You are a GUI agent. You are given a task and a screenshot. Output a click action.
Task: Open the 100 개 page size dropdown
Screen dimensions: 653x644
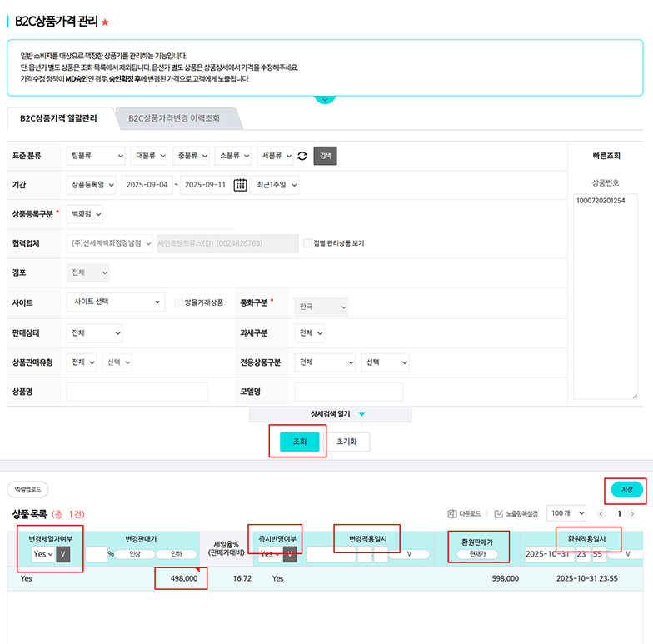(567, 514)
